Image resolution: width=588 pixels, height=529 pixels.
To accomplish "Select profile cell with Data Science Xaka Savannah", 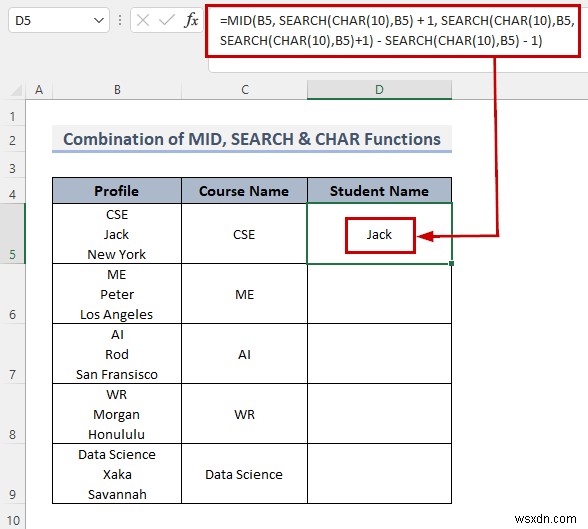I will pyautogui.click(x=117, y=474).
